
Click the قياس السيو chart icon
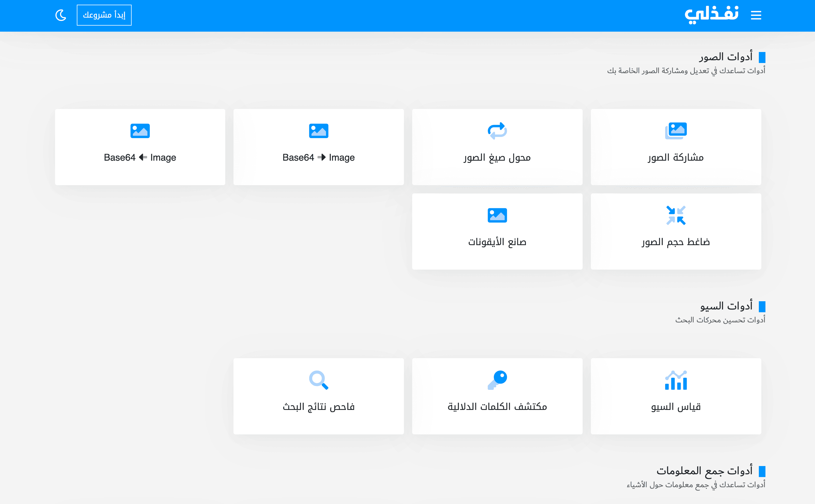pos(676,380)
